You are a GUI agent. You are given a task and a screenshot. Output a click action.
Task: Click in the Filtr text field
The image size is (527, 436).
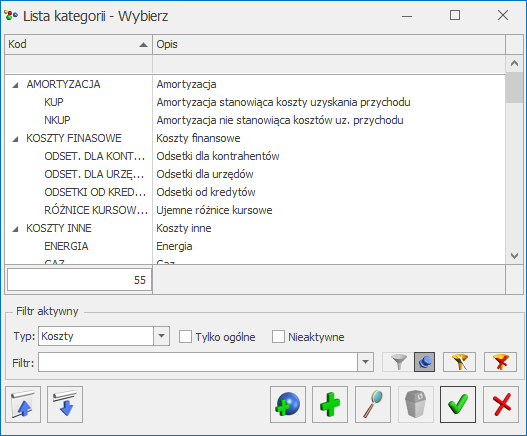(x=198, y=362)
